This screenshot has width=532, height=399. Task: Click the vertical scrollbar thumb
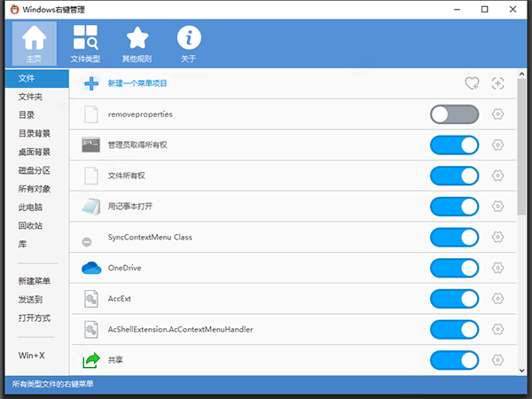click(522, 146)
